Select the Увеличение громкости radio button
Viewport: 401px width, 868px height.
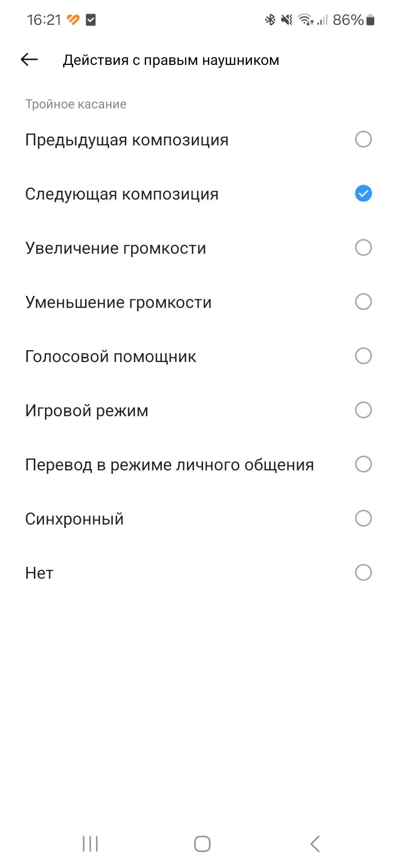pyautogui.click(x=363, y=248)
